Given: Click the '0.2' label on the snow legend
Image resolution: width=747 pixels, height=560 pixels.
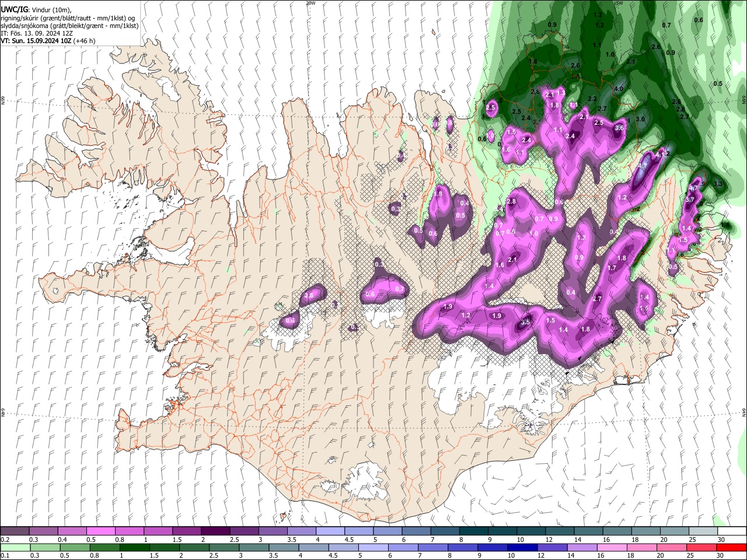Looking at the screenshot, I should (x=5, y=540).
